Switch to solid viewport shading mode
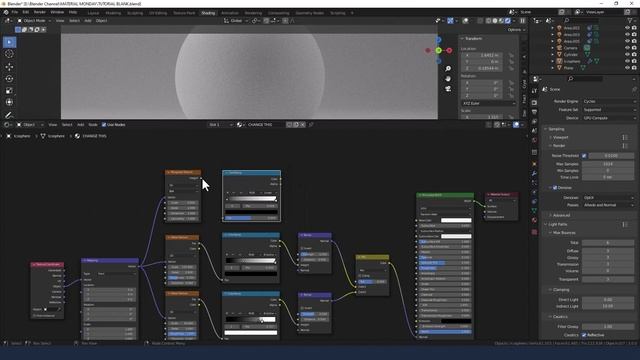This screenshot has height=360, width=640. [x=495, y=20]
